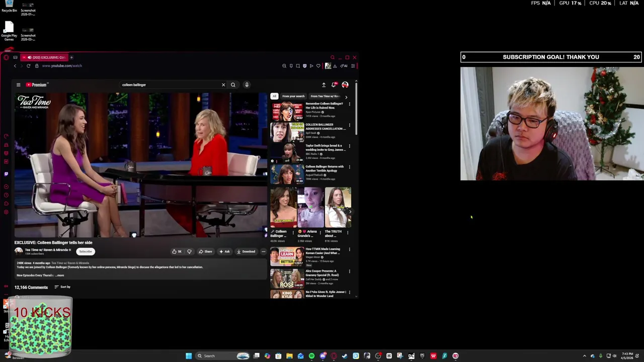Click the site security lock icon
Screen dimensions: 644x362
point(37,66)
